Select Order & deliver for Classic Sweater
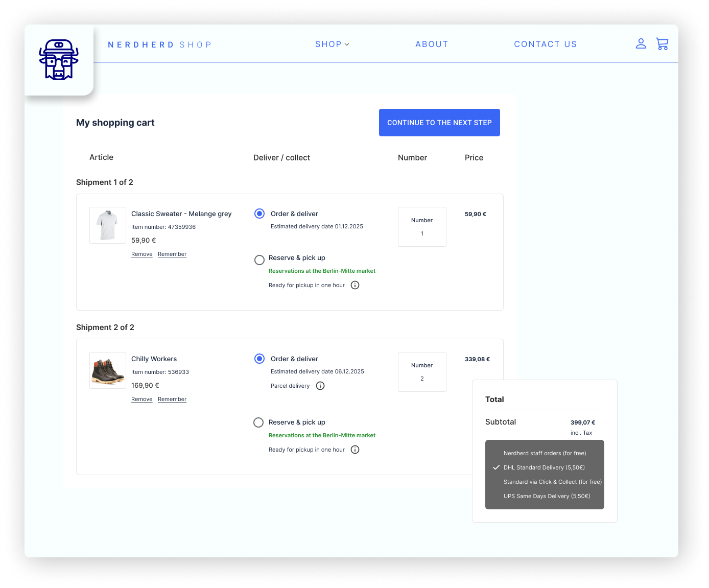The image size is (709, 588). pos(259,214)
